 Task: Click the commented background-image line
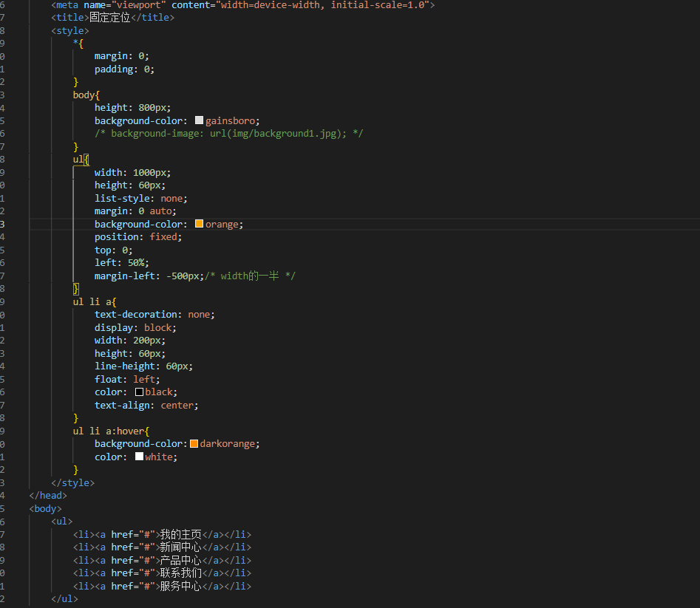(x=228, y=134)
